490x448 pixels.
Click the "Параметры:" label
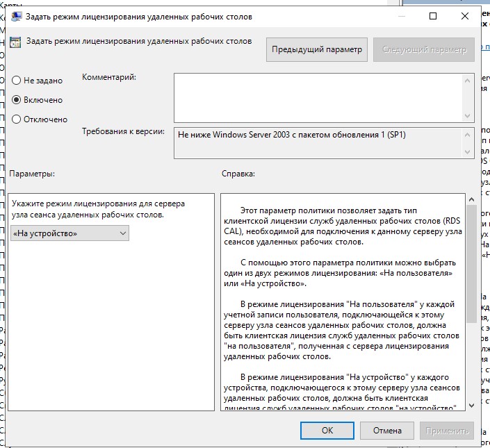point(32,174)
